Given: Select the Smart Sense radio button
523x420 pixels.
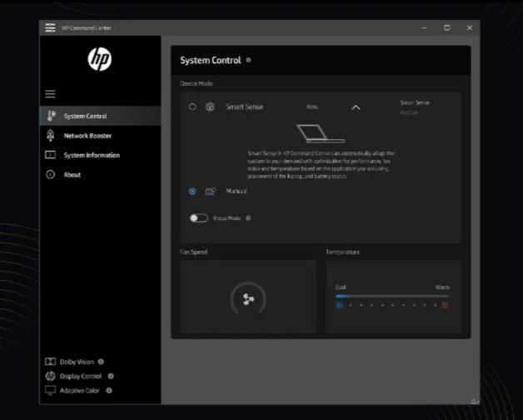Looking at the screenshot, I should [x=192, y=107].
